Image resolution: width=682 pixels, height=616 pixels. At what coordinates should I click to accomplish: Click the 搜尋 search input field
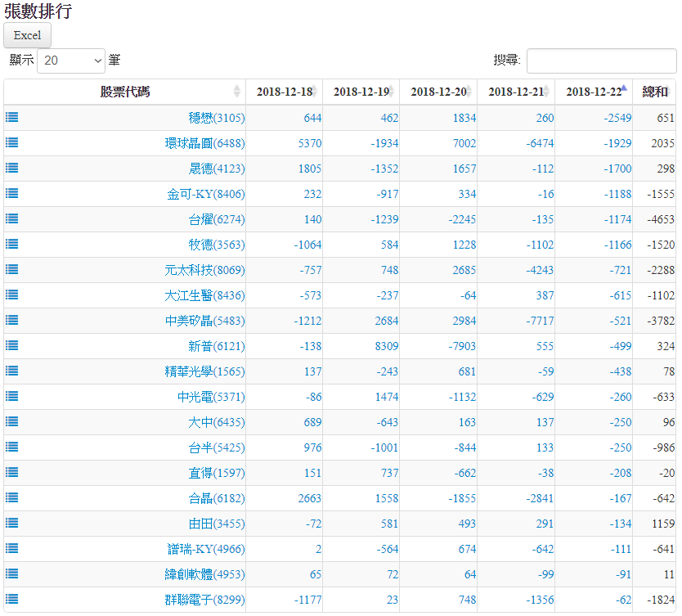pyautogui.click(x=601, y=61)
